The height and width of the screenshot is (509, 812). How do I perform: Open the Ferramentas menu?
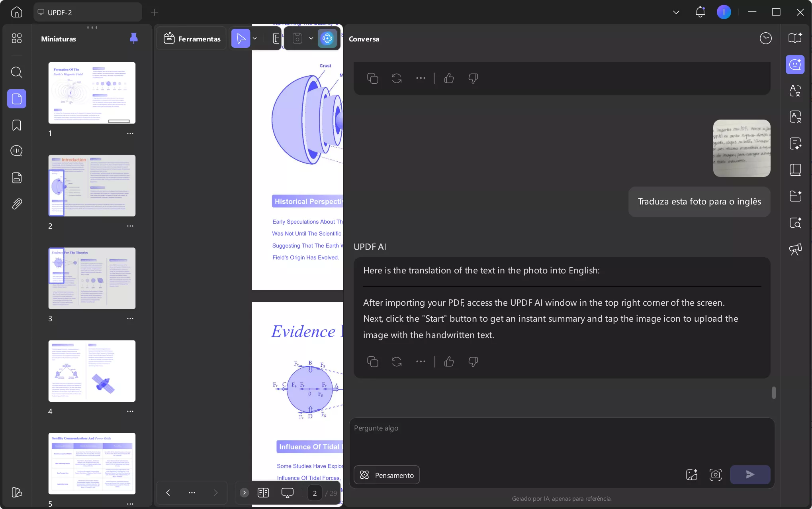pos(192,39)
